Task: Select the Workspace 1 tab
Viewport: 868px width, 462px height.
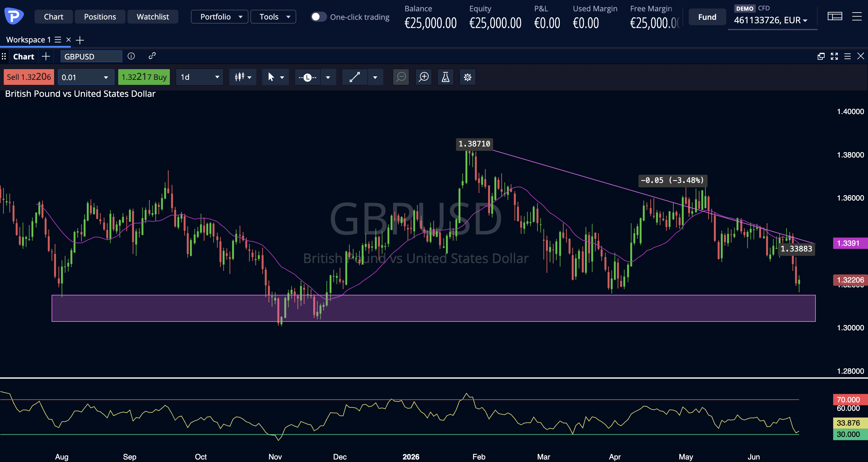Action: pyautogui.click(x=28, y=40)
